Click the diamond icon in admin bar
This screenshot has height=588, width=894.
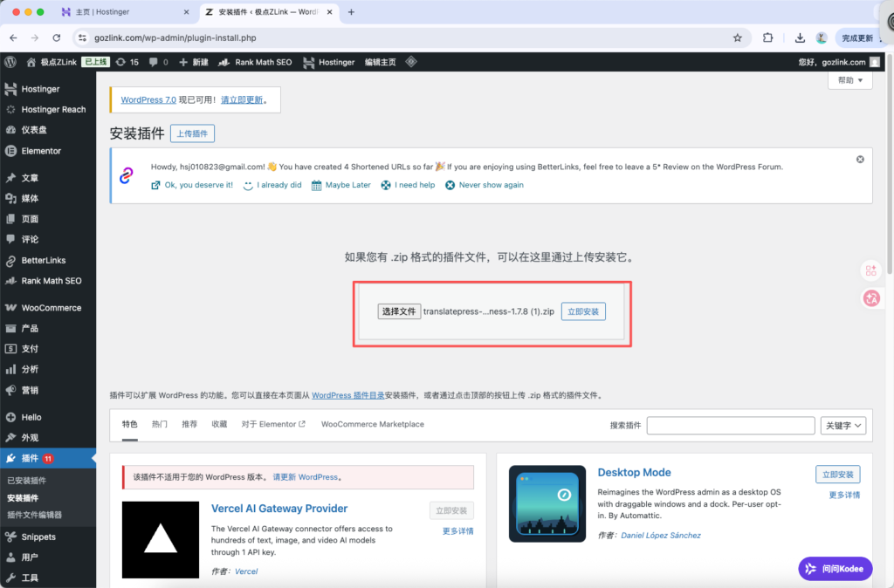(x=411, y=62)
